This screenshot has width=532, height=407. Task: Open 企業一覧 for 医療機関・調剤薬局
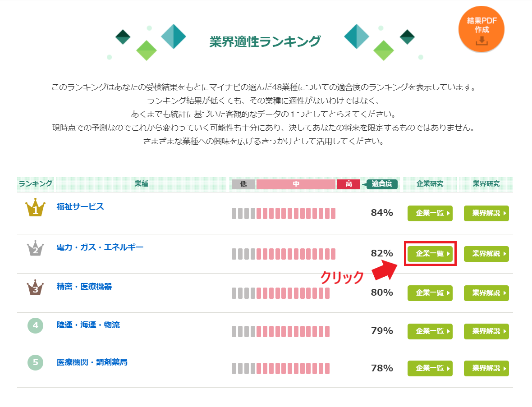pos(430,368)
